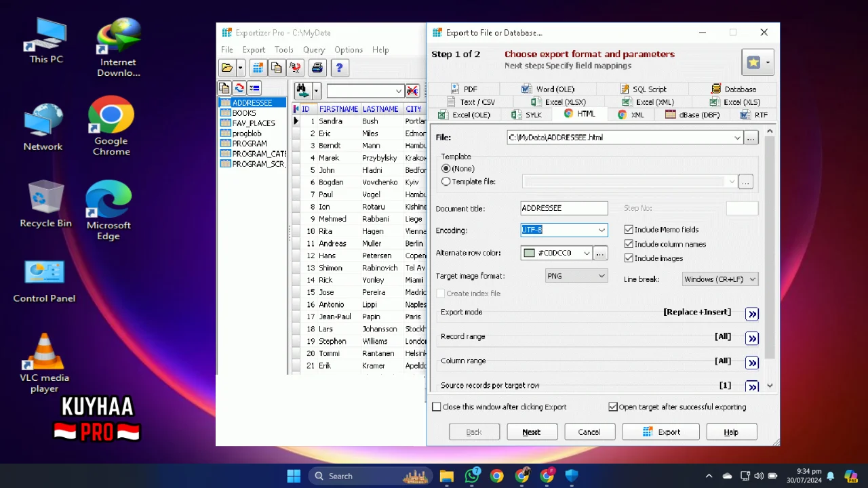
Task: Click the star favorites icon in export dialog
Action: [753, 62]
